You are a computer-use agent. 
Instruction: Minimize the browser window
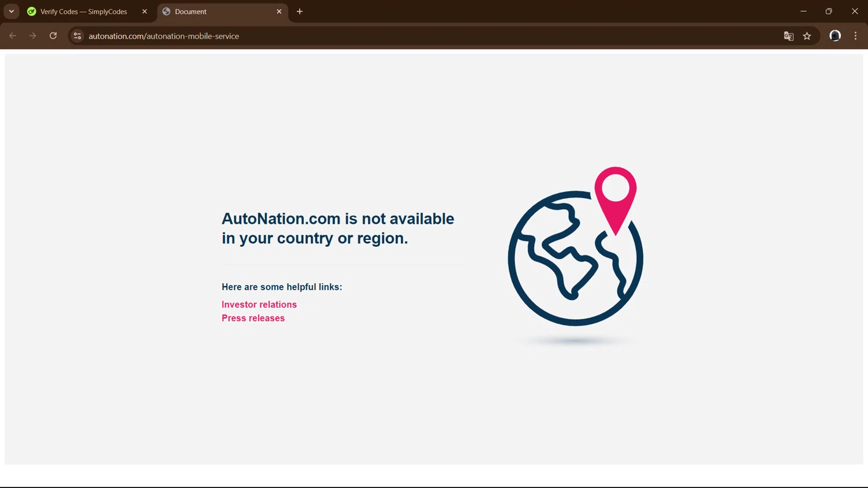[x=803, y=12]
